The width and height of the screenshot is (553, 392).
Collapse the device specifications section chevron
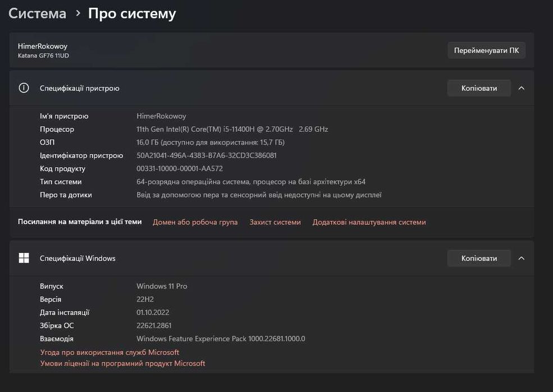[522, 88]
